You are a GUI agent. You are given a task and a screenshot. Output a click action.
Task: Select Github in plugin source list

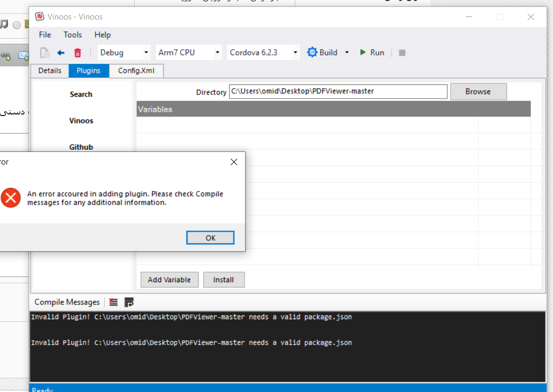pyautogui.click(x=81, y=147)
